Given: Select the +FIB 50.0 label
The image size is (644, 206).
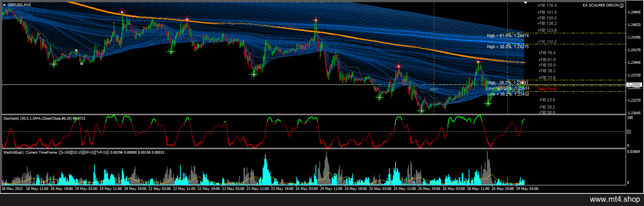Looking at the screenshot, I should (547, 65).
